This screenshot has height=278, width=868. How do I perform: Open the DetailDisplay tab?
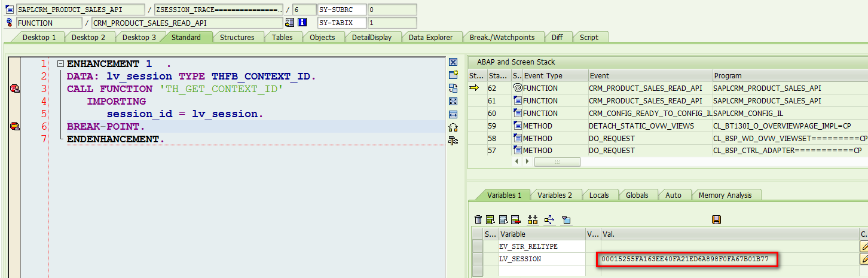(372, 37)
